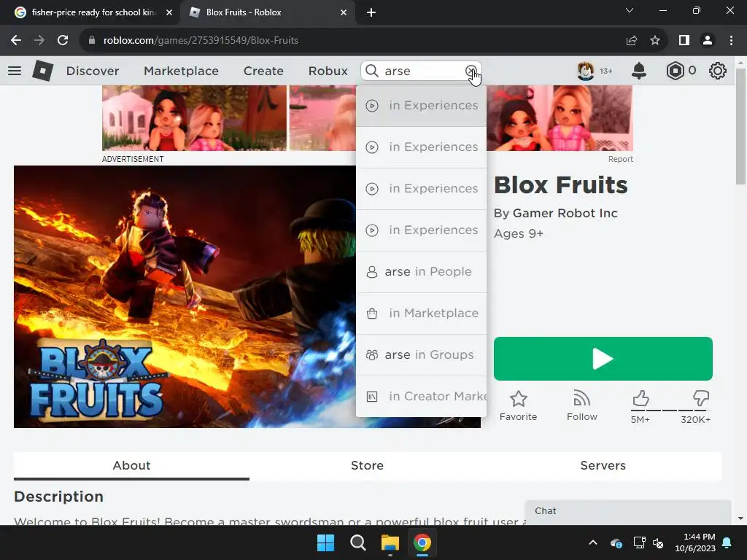Open File Explorer from taskbar
Image resolution: width=747 pixels, height=560 pixels.
click(x=390, y=542)
